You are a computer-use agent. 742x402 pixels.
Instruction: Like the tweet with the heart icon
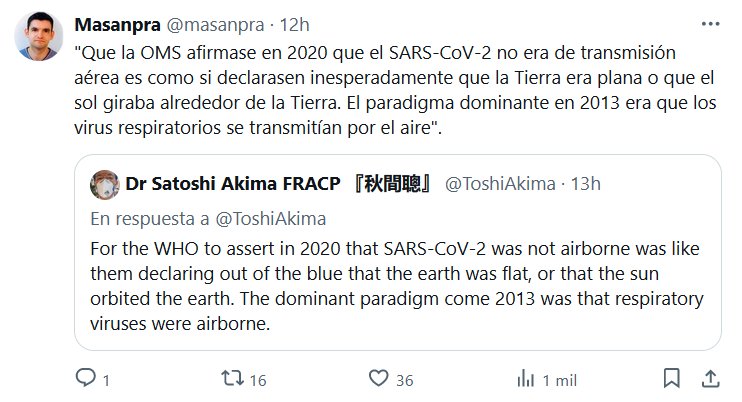click(x=378, y=379)
